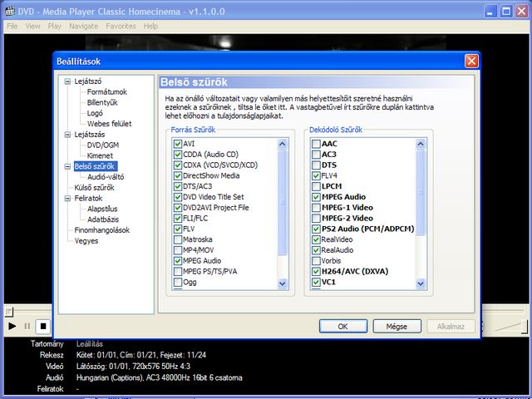Image resolution: width=532 pixels, height=399 pixels.
Task: Open Webes felület settings page
Action: 109,124
